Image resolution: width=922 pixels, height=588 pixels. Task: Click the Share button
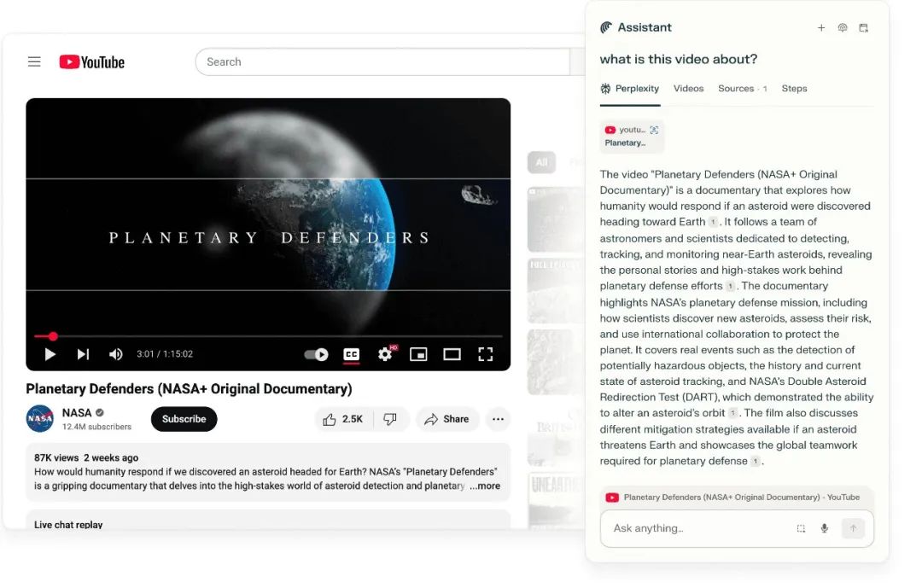pos(446,419)
